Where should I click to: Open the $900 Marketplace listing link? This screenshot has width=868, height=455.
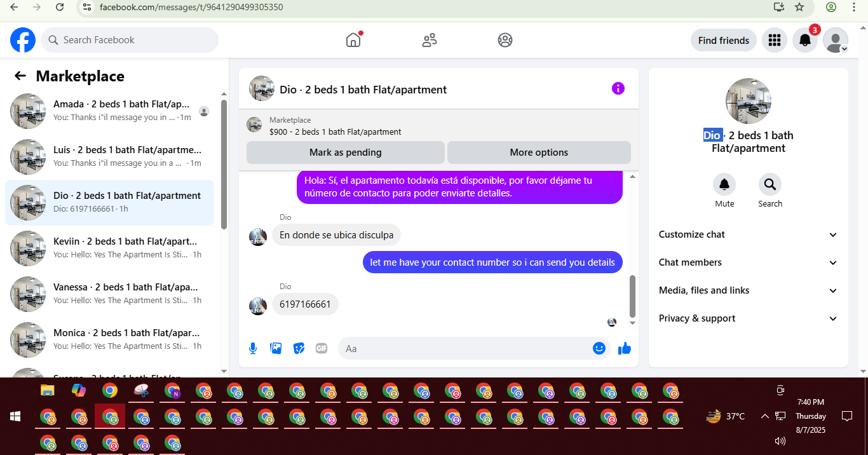coord(336,132)
